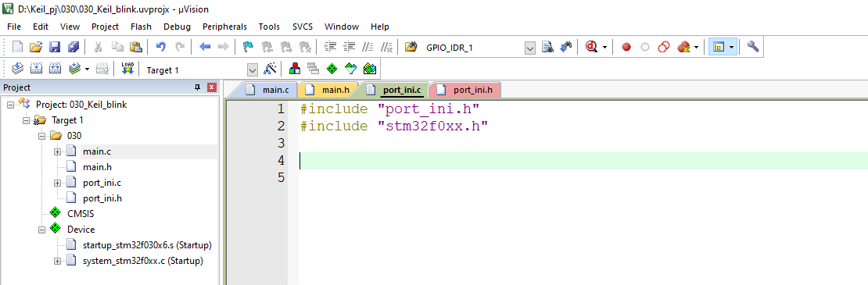Image resolution: width=868 pixels, height=285 pixels.
Task: Collapse the 030 folder group
Action: (41, 136)
